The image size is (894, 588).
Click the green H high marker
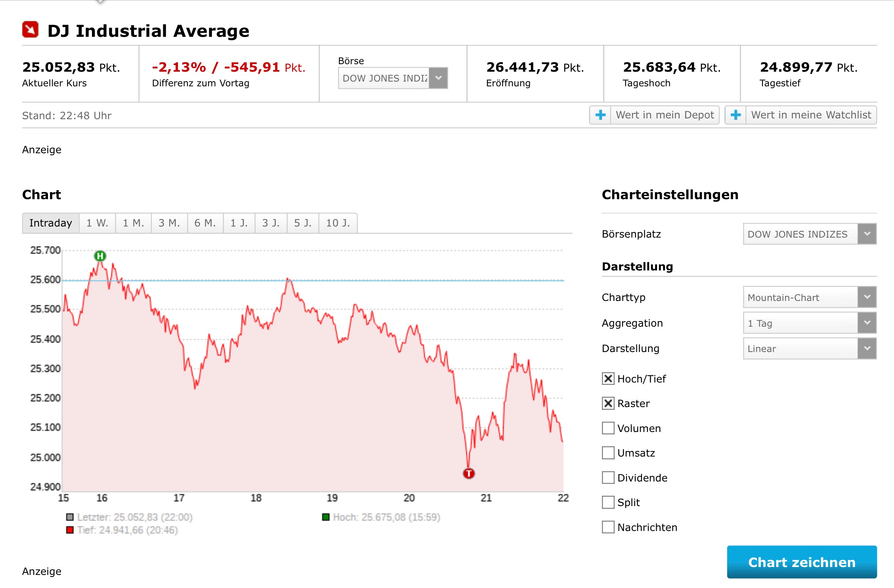100,256
